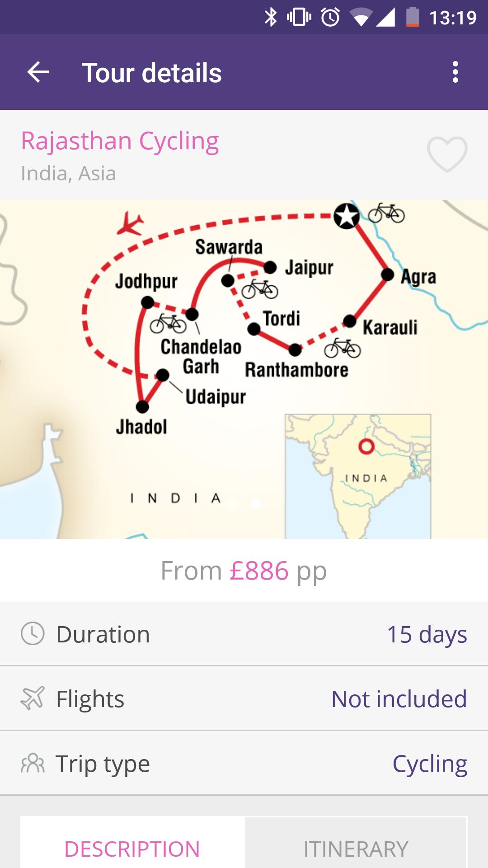The image size is (488, 868).
Task: Tap the clock icon beside Duration
Action: point(33,633)
